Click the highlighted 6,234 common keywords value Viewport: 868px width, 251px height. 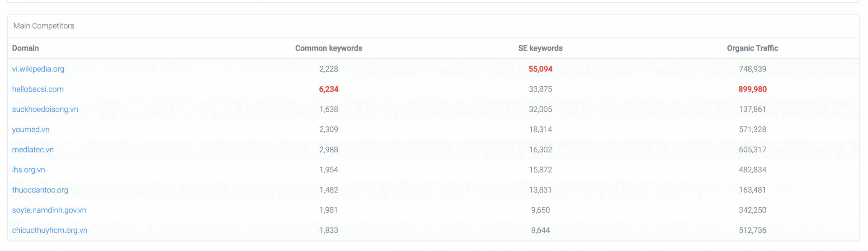(x=329, y=89)
